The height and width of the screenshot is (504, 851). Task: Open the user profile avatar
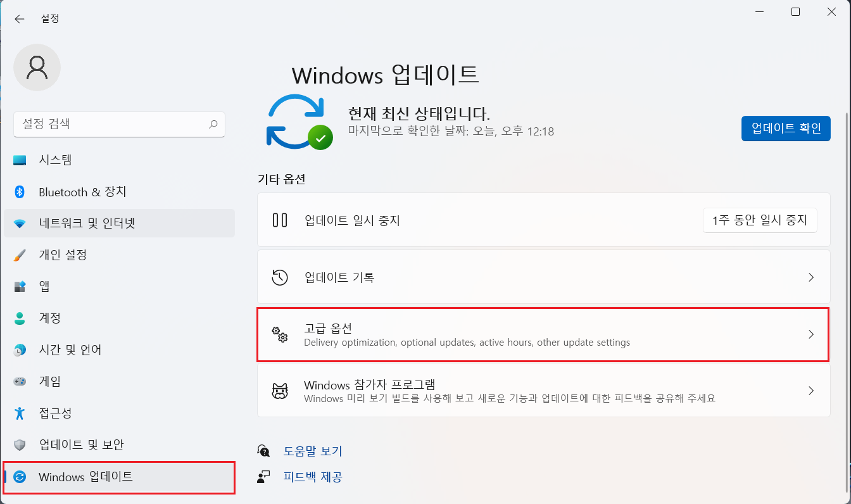point(37,67)
